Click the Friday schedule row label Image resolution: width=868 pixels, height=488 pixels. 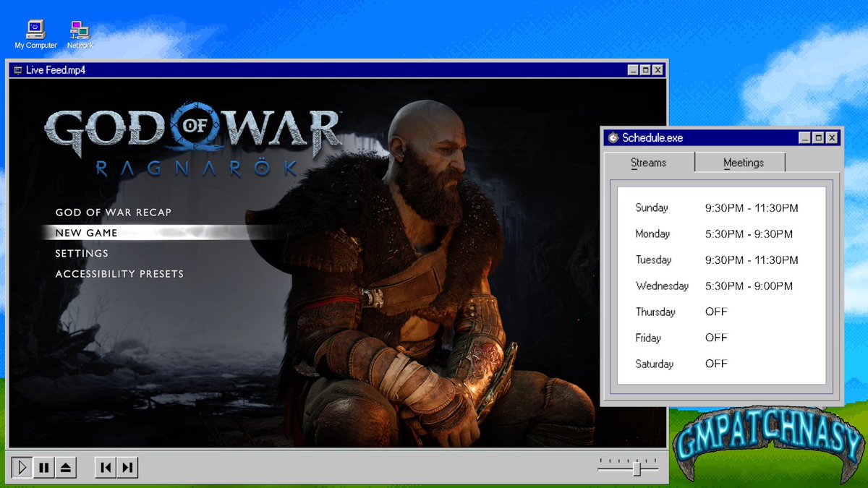(648, 338)
